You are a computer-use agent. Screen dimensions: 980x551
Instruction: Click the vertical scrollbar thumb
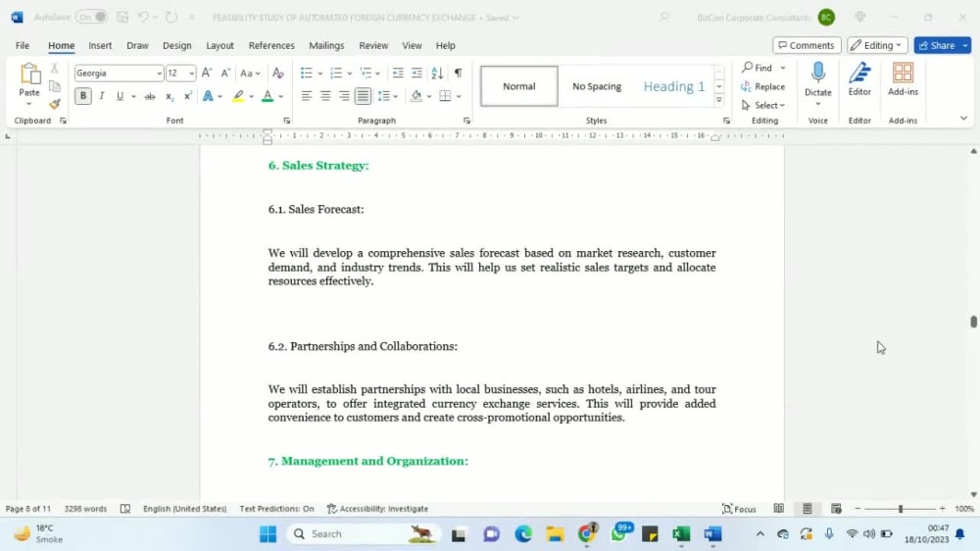(x=973, y=322)
